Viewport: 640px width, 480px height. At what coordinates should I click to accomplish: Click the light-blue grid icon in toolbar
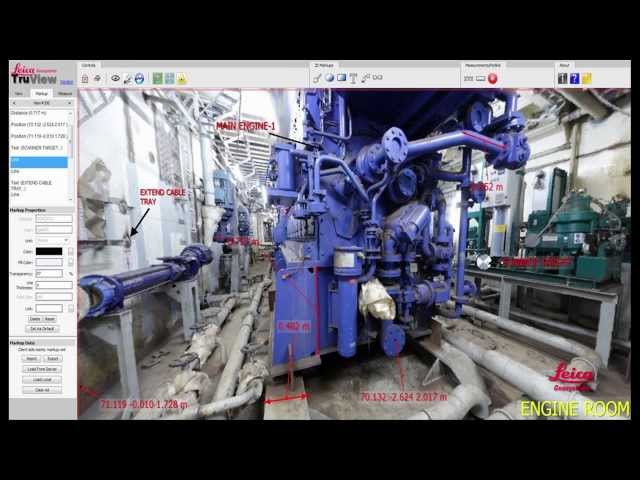(169, 78)
